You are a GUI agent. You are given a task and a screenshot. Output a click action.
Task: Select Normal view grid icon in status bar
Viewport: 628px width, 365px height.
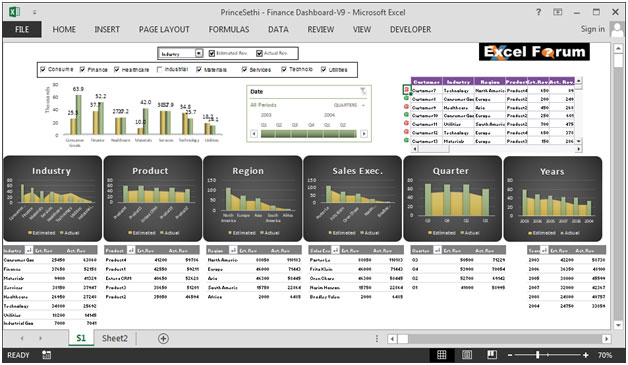[x=441, y=355]
